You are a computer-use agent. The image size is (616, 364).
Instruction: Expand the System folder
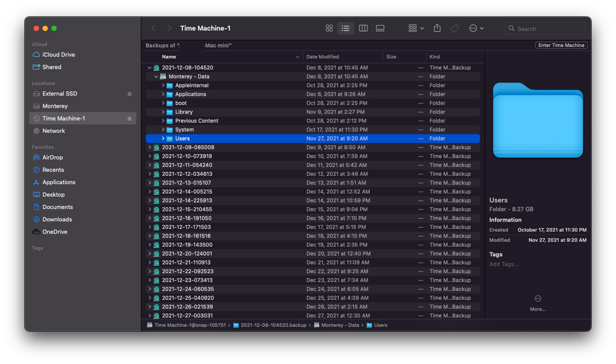pyautogui.click(x=163, y=130)
